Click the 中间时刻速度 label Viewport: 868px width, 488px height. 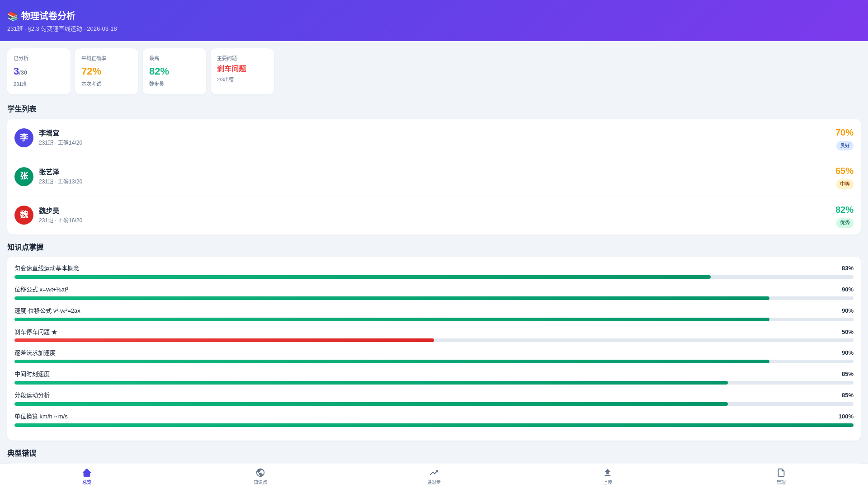click(x=32, y=374)
